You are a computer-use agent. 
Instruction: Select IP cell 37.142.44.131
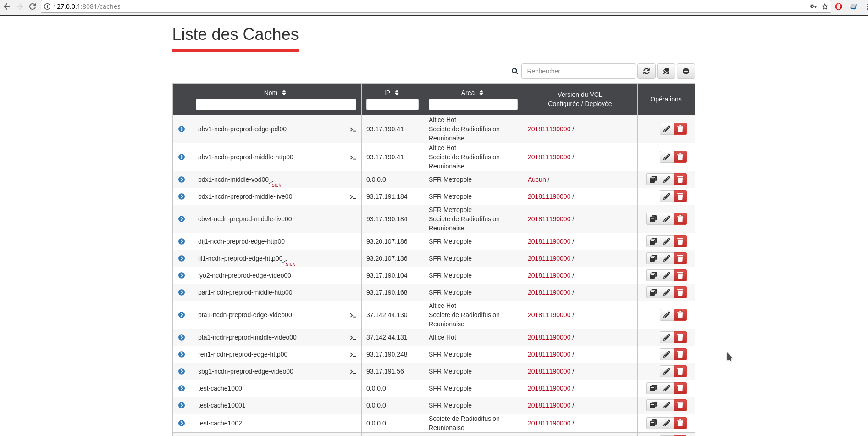click(387, 337)
